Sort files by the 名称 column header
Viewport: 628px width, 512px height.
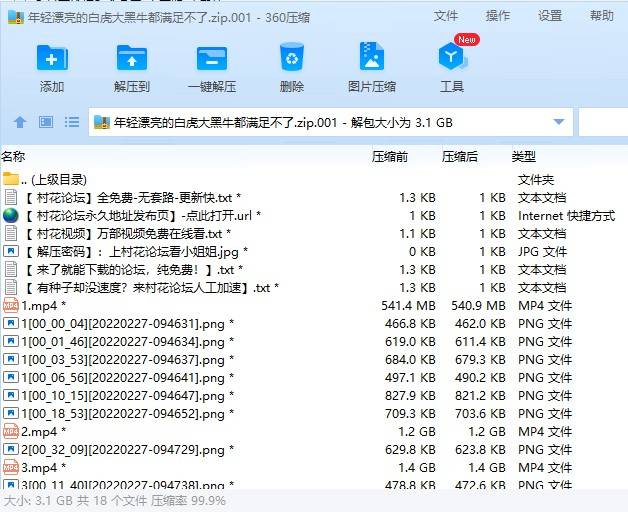pyautogui.click(x=14, y=157)
